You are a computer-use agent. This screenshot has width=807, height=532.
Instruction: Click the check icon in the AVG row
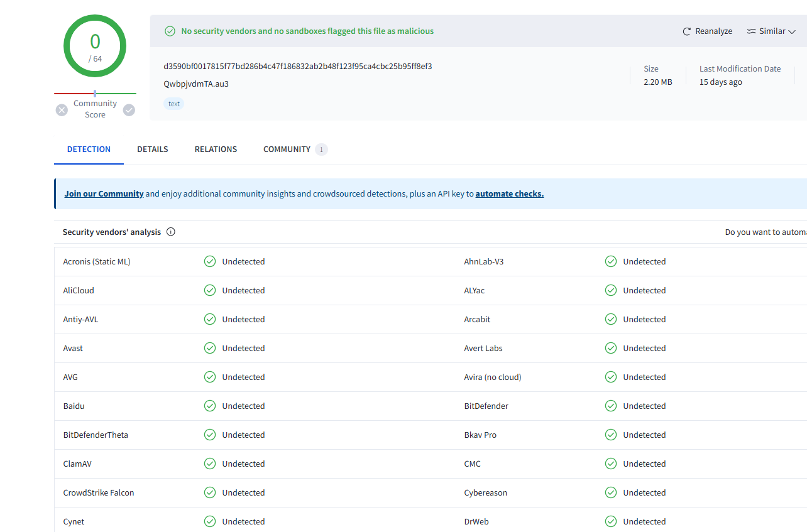(210, 377)
